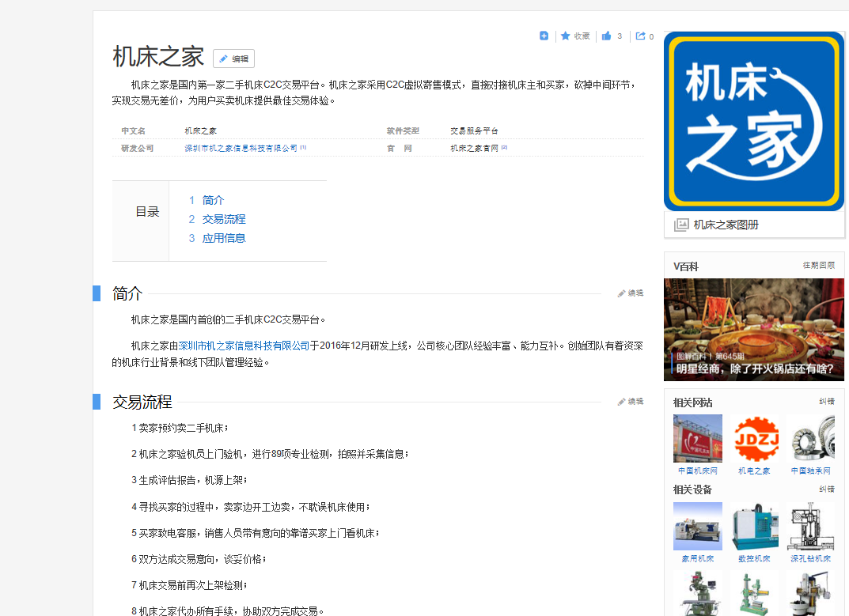The height and width of the screenshot is (616, 849).
Task: Open the 中国机床网 thumbnail
Action: 697,438
